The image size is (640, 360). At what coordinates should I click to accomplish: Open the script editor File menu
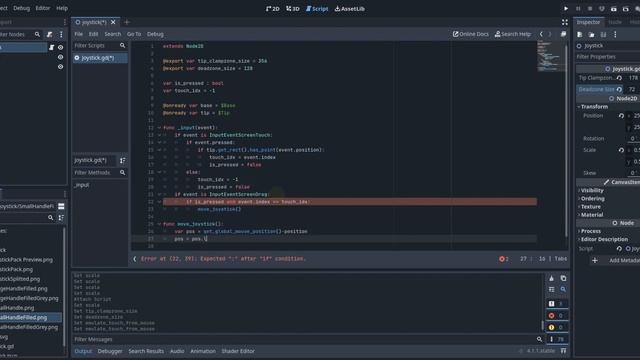(78, 34)
